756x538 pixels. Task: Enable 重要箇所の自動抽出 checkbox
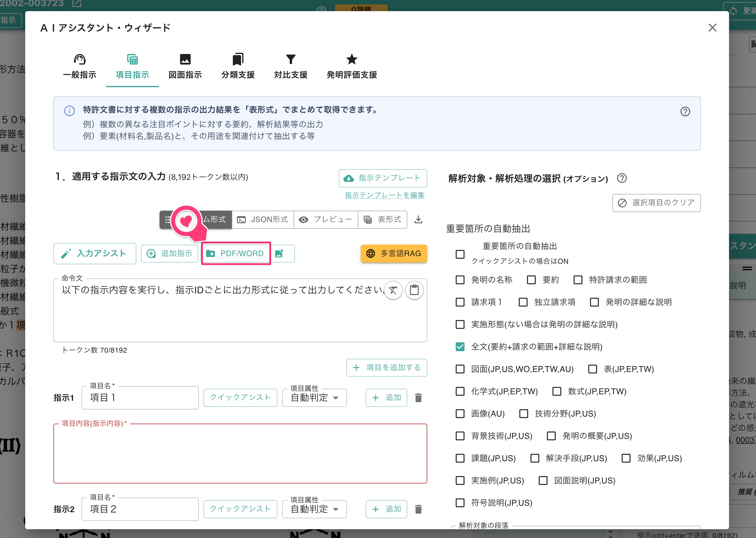[460, 254]
